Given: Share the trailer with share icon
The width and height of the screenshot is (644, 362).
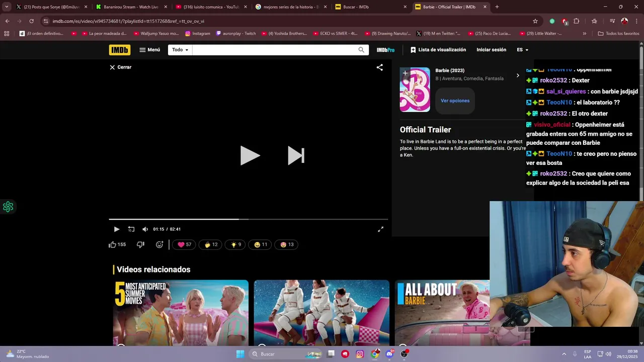Looking at the screenshot, I should click(x=380, y=67).
